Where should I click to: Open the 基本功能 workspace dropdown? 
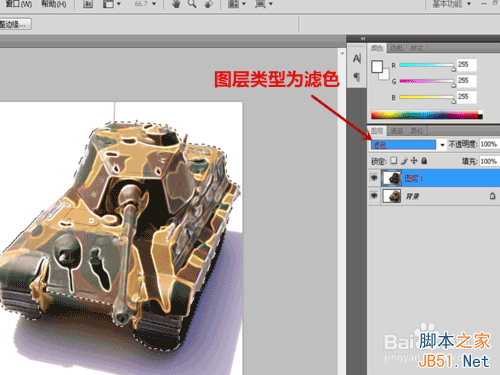pos(452,4)
